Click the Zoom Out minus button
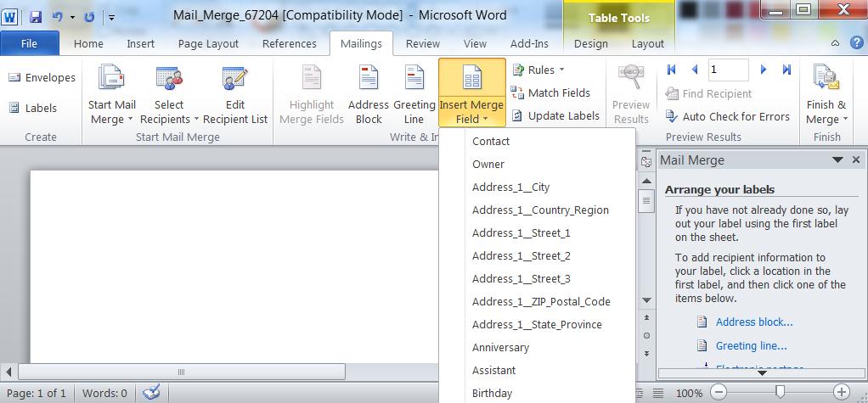 click(x=719, y=393)
